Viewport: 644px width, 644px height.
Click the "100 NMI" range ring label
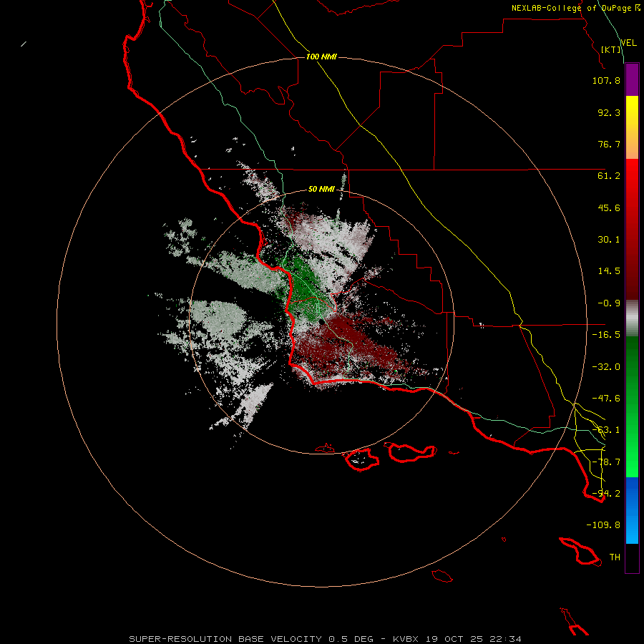click(x=321, y=57)
